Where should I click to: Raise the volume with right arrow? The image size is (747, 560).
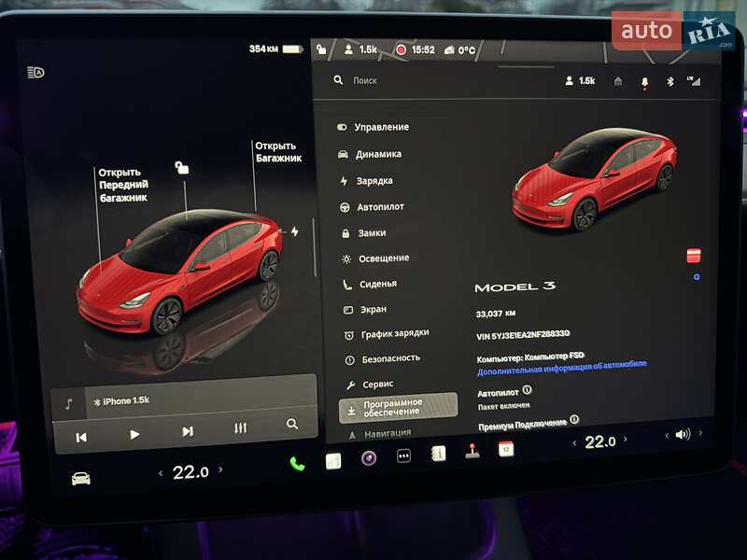700,433
